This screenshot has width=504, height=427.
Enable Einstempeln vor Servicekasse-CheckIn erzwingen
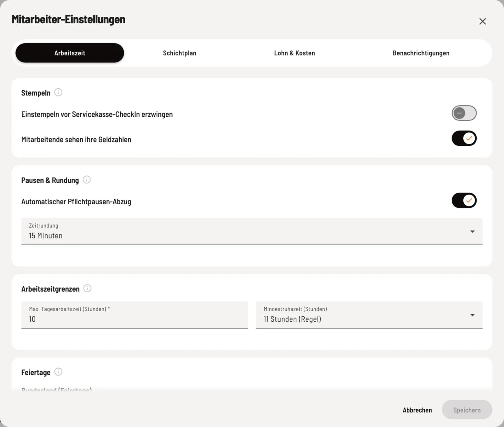464,113
